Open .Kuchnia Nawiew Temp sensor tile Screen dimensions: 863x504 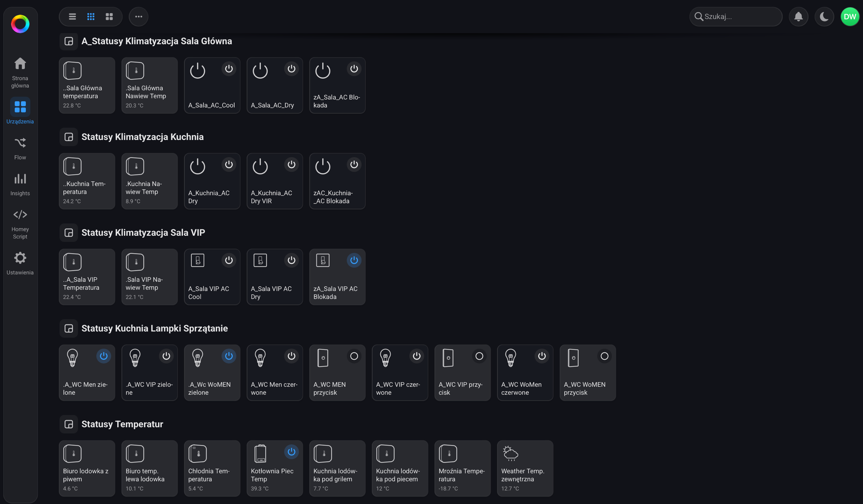click(150, 181)
